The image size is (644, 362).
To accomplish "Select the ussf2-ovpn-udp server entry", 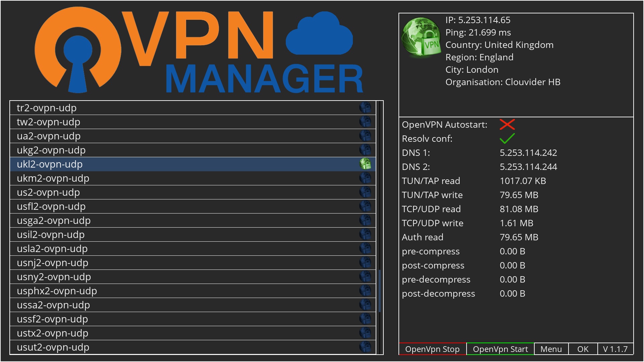I will (x=193, y=319).
